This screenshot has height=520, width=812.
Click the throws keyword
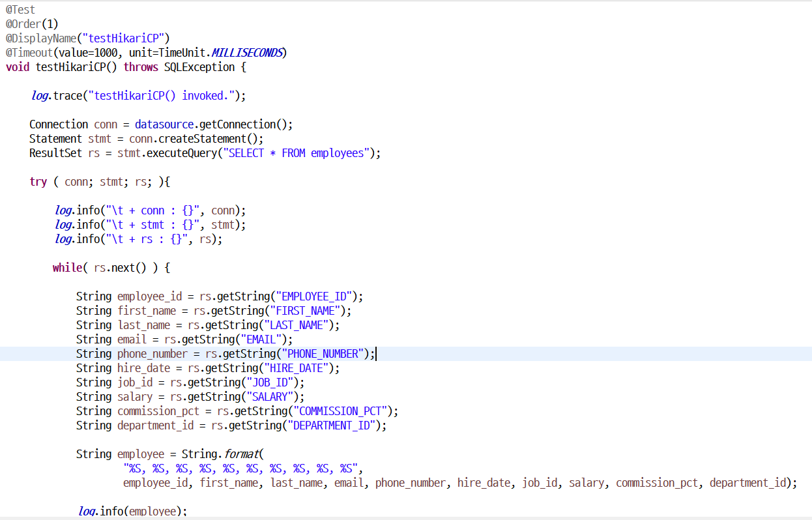tap(141, 67)
